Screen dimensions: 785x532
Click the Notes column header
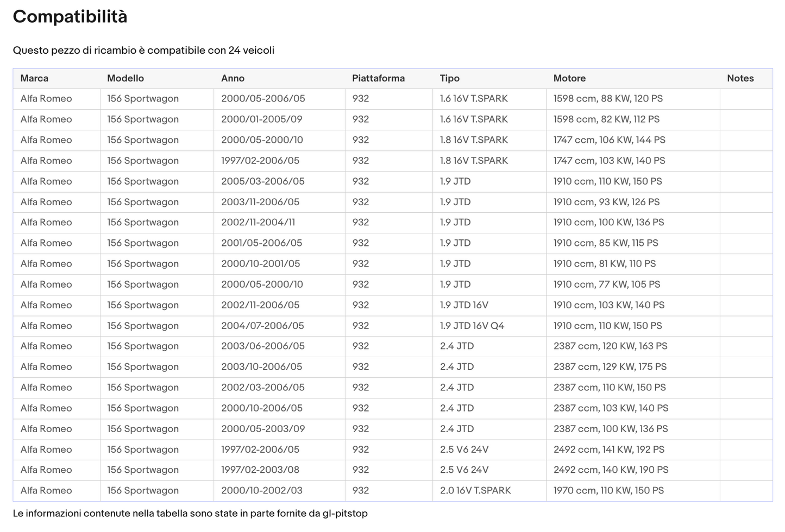pyautogui.click(x=740, y=78)
